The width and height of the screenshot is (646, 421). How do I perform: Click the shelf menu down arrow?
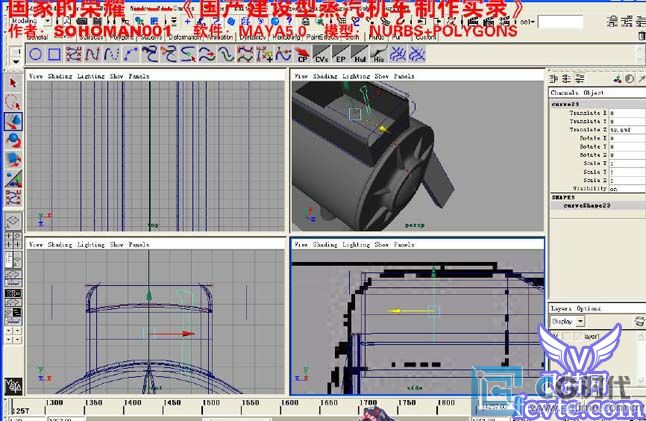[16, 62]
